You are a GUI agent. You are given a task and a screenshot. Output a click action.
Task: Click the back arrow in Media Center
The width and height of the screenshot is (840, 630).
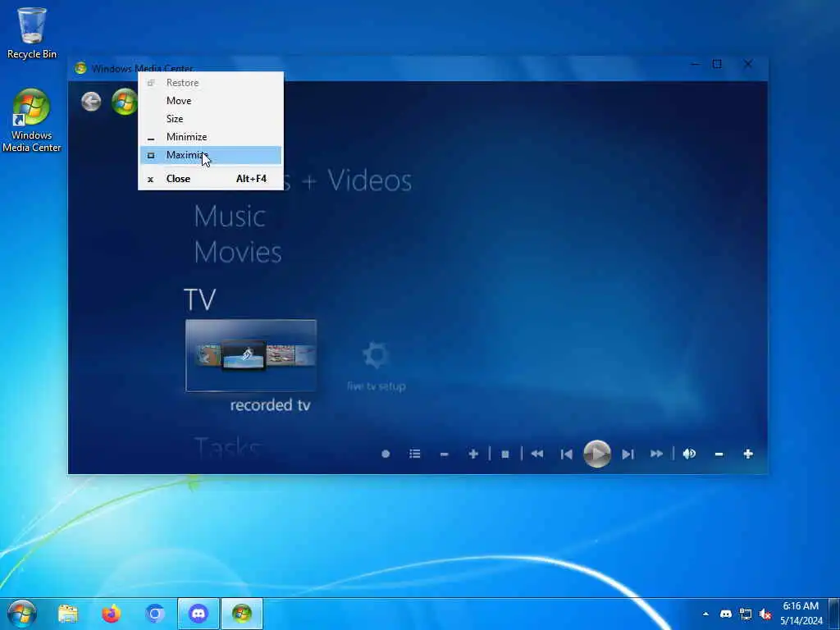[x=91, y=101]
